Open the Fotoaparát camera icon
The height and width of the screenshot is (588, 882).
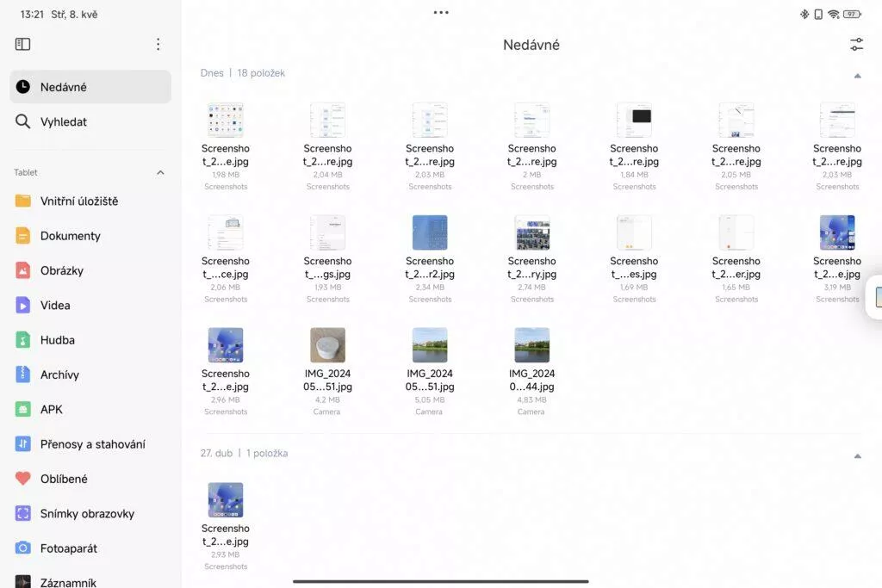pos(22,548)
